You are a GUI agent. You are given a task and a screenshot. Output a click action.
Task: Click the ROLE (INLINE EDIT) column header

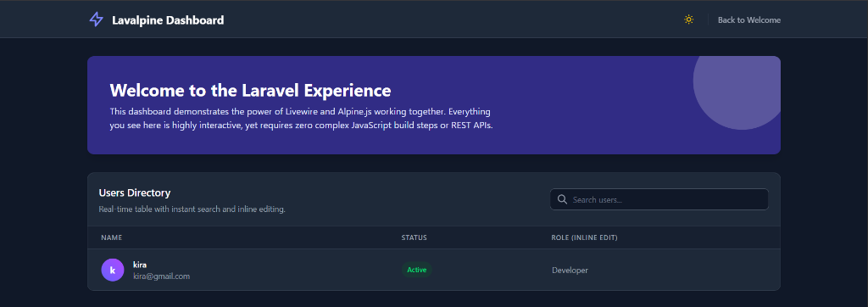click(585, 237)
